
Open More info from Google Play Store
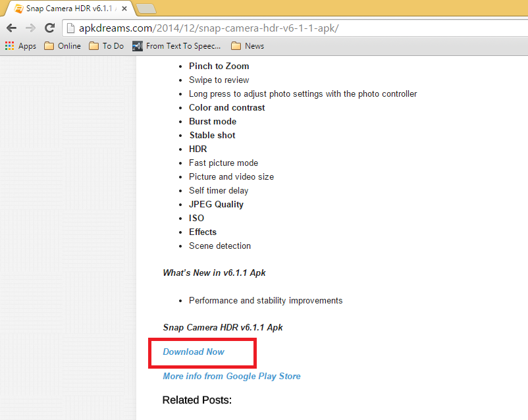(232, 376)
